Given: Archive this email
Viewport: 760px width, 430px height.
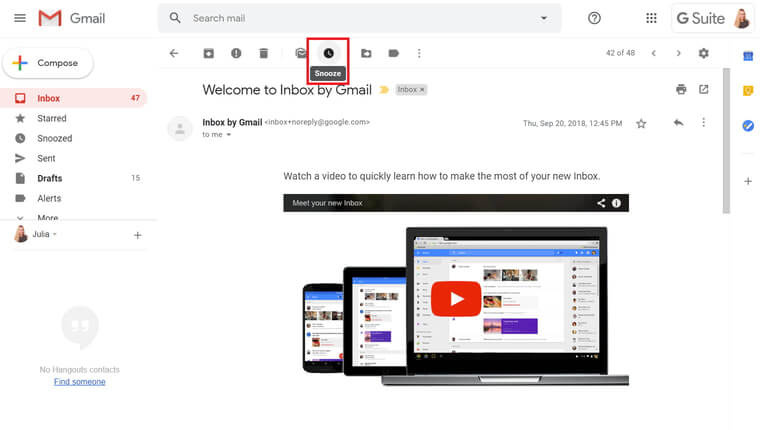Looking at the screenshot, I should tap(208, 53).
